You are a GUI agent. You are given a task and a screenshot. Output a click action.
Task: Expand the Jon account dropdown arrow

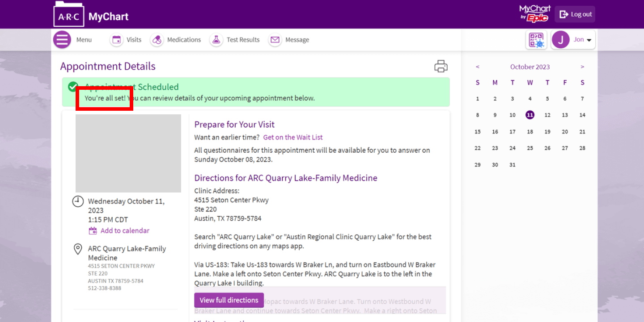[x=589, y=40]
